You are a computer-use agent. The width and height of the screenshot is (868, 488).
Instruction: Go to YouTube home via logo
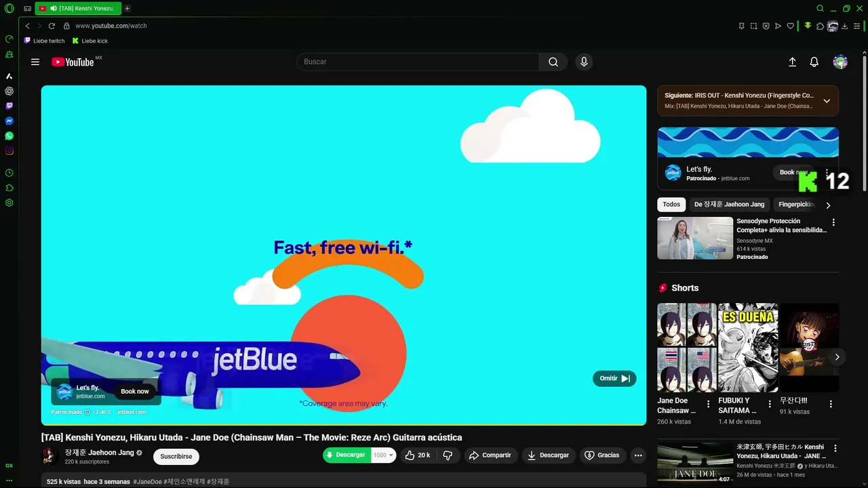(x=73, y=62)
